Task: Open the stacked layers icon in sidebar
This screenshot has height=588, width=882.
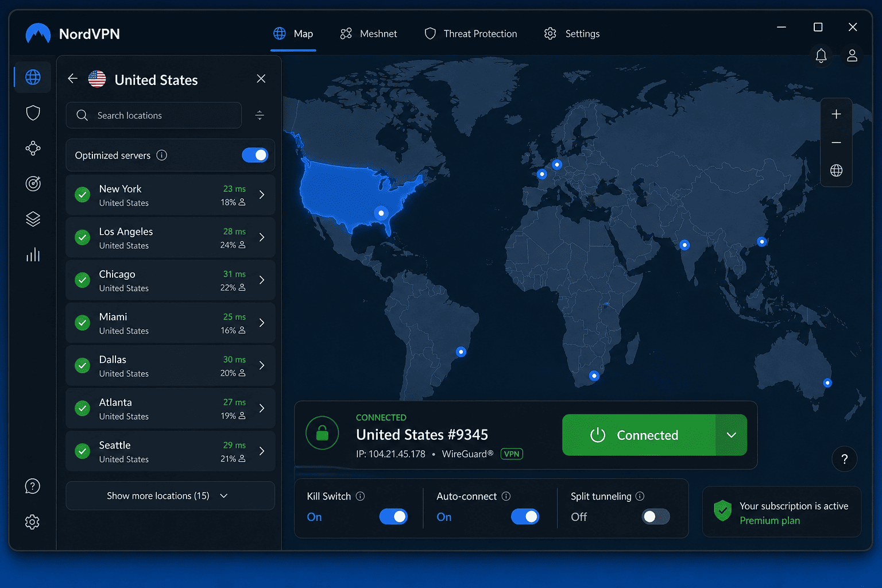Action: [33, 219]
